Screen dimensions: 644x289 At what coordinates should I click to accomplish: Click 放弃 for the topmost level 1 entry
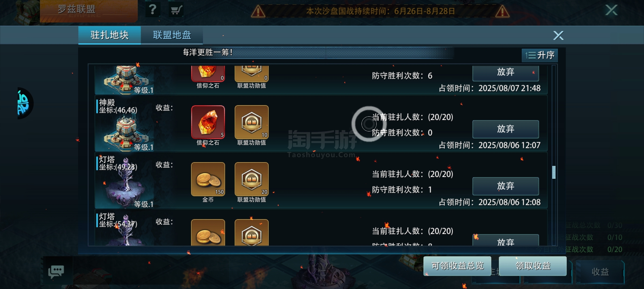point(505,73)
